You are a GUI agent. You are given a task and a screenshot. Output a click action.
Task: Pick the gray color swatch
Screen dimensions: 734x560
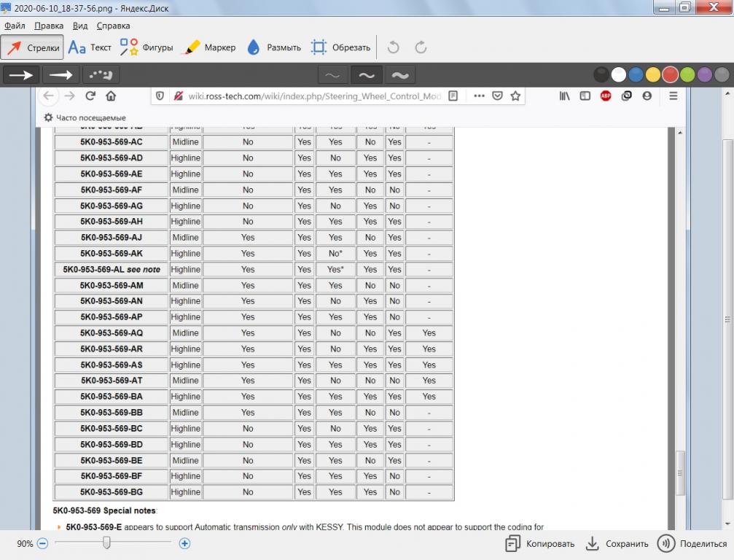(722, 74)
